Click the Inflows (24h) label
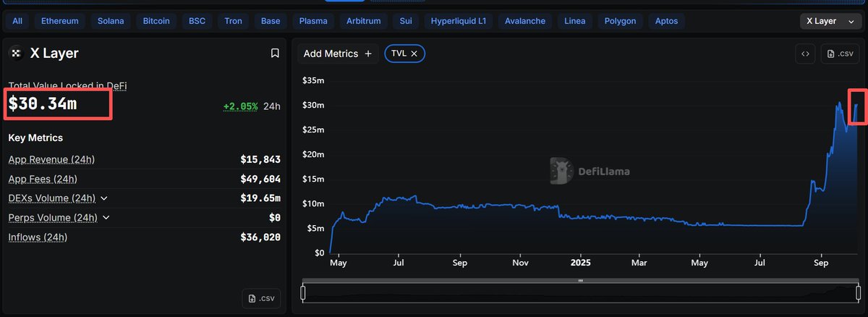Image resolution: width=868 pixels, height=317 pixels. click(x=38, y=237)
